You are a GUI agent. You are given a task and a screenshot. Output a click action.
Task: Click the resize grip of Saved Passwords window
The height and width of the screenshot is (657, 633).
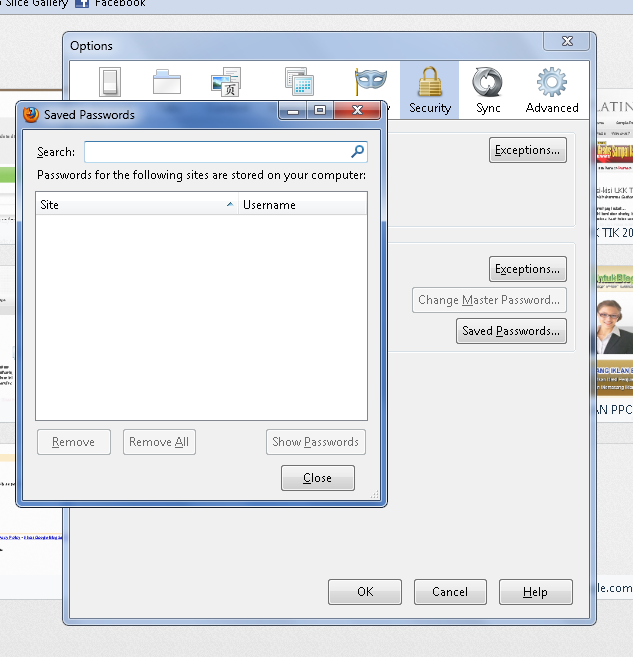375,495
